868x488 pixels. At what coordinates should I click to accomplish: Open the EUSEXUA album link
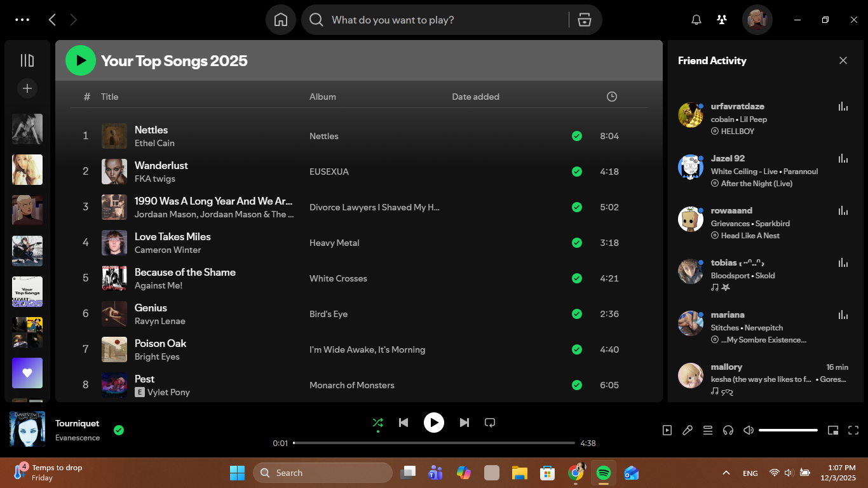(x=329, y=172)
